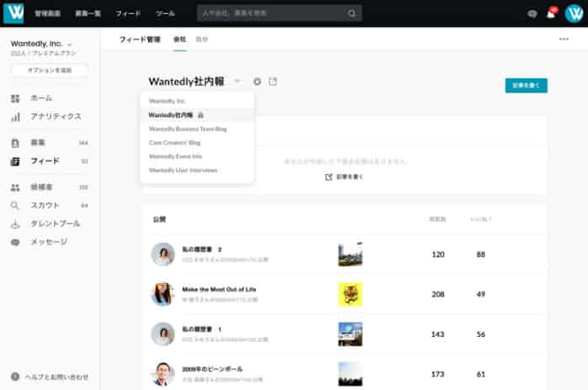Open feed settings gear icon
Screen dimensions: 588x390
(257, 82)
